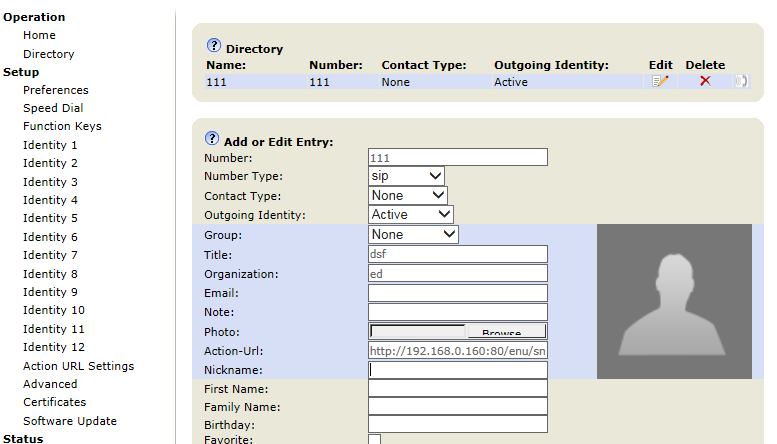This screenshot has width=777, height=444.
Task: Expand the Group dropdown
Action: tap(413, 234)
